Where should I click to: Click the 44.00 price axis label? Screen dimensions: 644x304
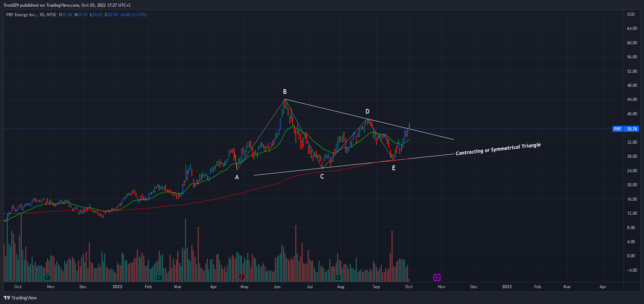coord(632,99)
